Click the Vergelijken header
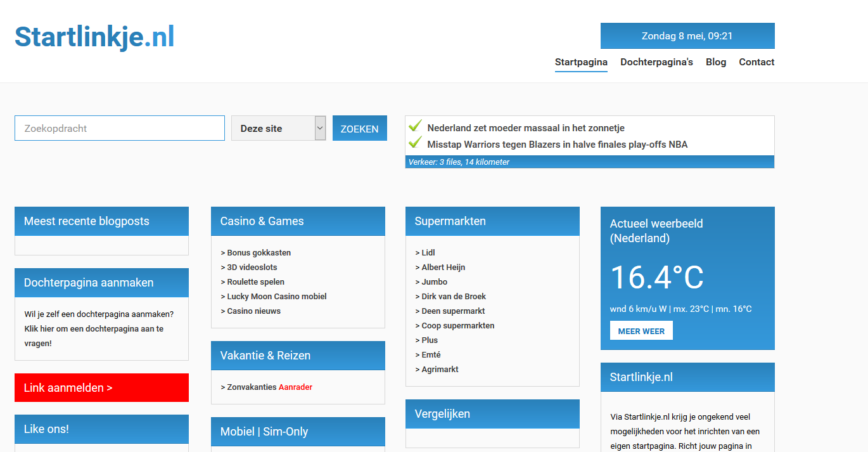The height and width of the screenshot is (452, 868). [492, 414]
